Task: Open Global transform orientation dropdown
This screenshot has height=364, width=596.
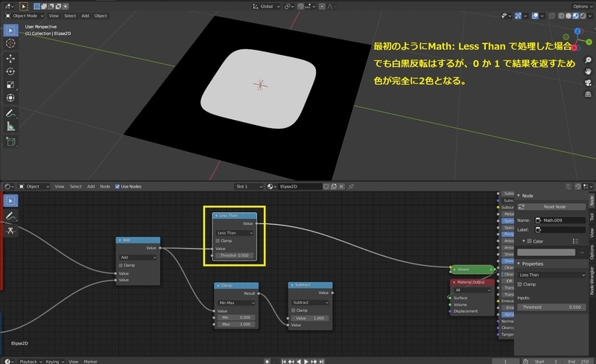Action: (266, 7)
